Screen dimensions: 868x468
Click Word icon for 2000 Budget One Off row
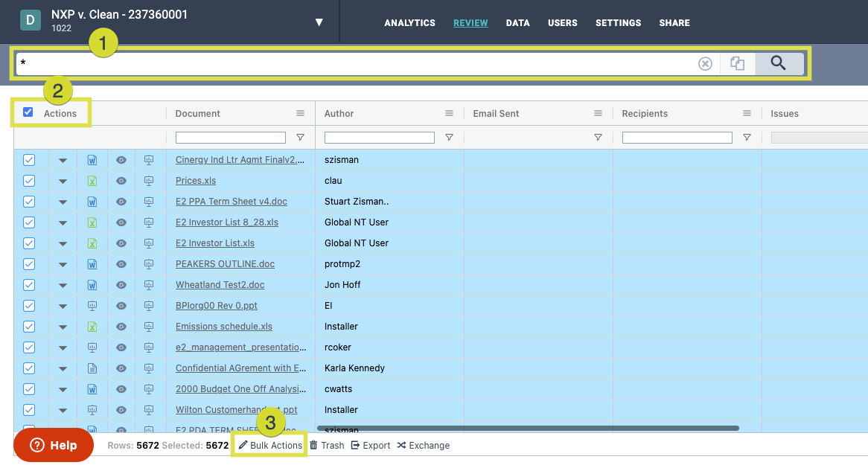coord(92,389)
